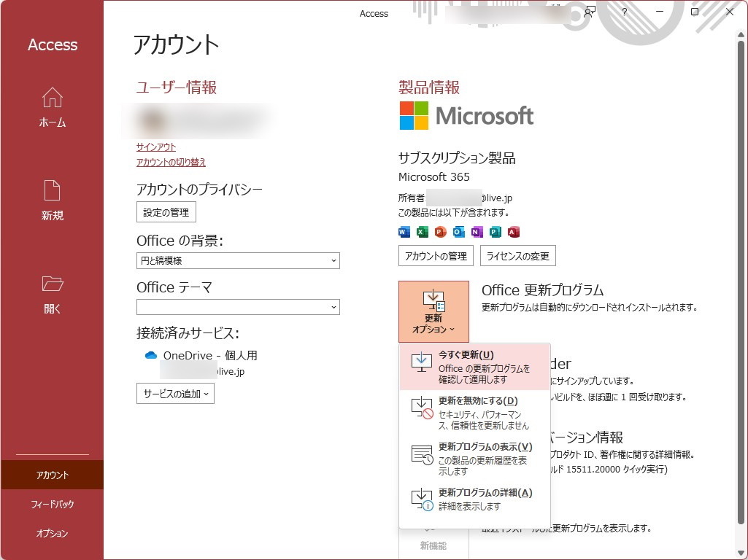This screenshot has height=560, width=748.
Task: Select 新規 in the left sidebar
Action: point(52,199)
